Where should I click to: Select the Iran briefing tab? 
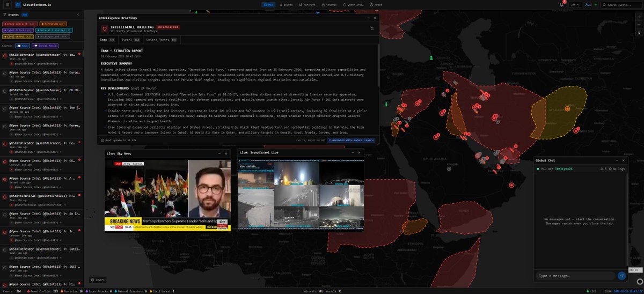[x=107, y=40]
